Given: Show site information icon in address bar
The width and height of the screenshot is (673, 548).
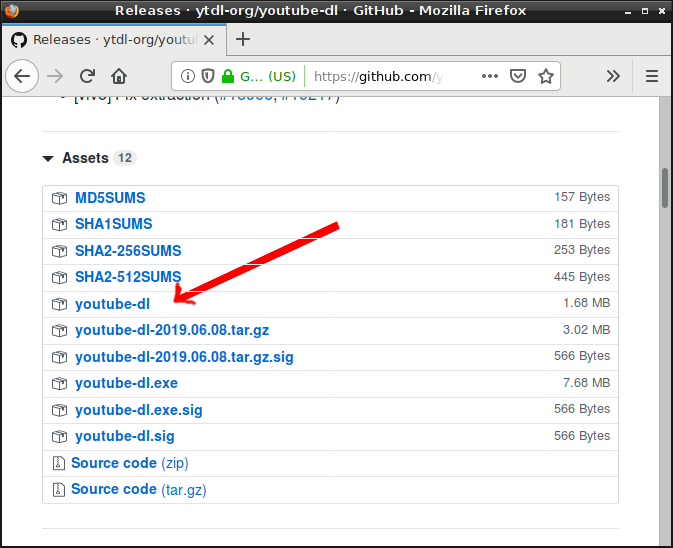Looking at the screenshot, I should (x=188, y=76).
